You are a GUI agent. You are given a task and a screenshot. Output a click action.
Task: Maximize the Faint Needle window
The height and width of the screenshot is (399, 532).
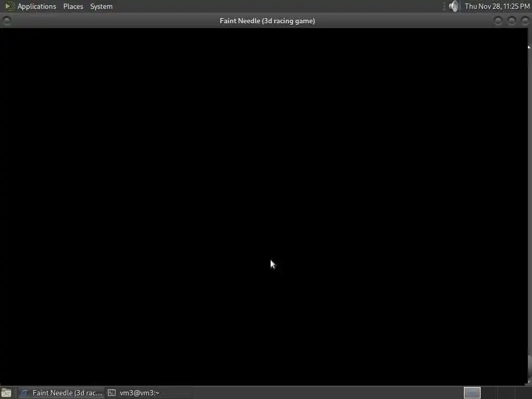point(512,21)
